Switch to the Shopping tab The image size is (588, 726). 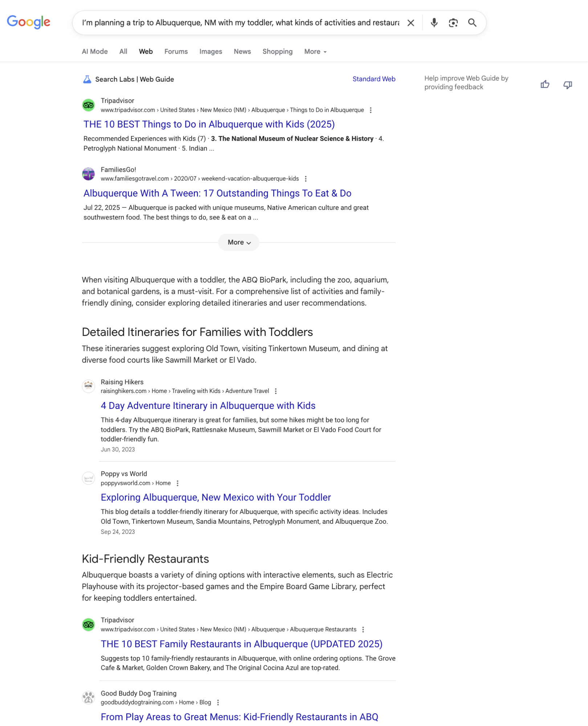(x=278, y=52)
